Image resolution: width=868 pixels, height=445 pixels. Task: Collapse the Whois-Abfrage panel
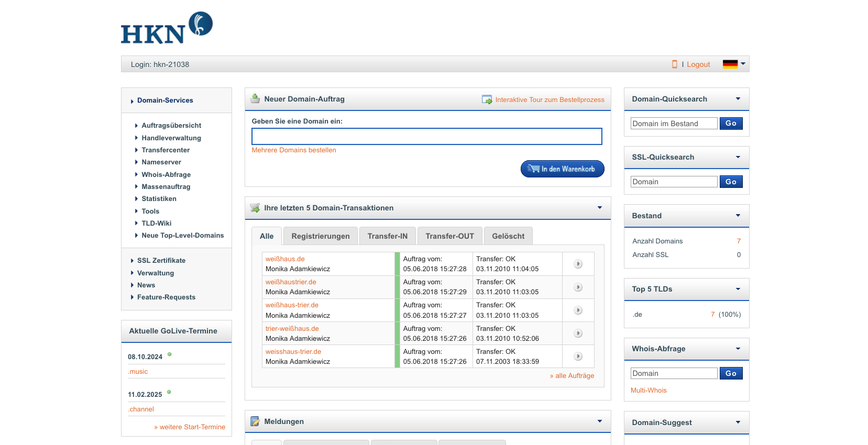[738, 349]
